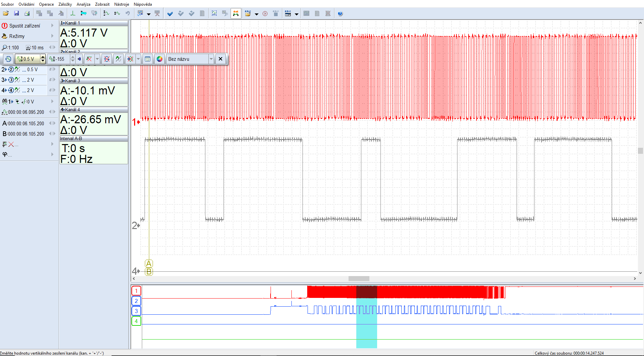
Task: Expand the Spustit zařízení submenu arrow
Action: [x=52, y=26]
